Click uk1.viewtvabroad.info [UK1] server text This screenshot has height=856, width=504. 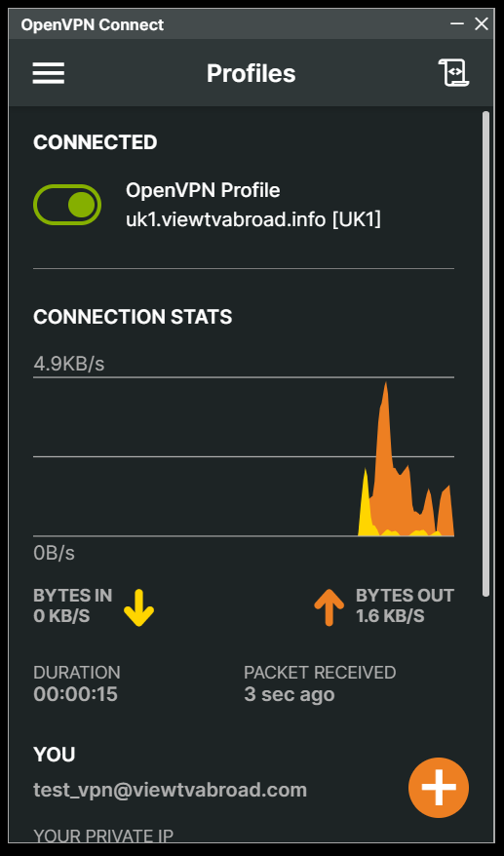[253, 220]
